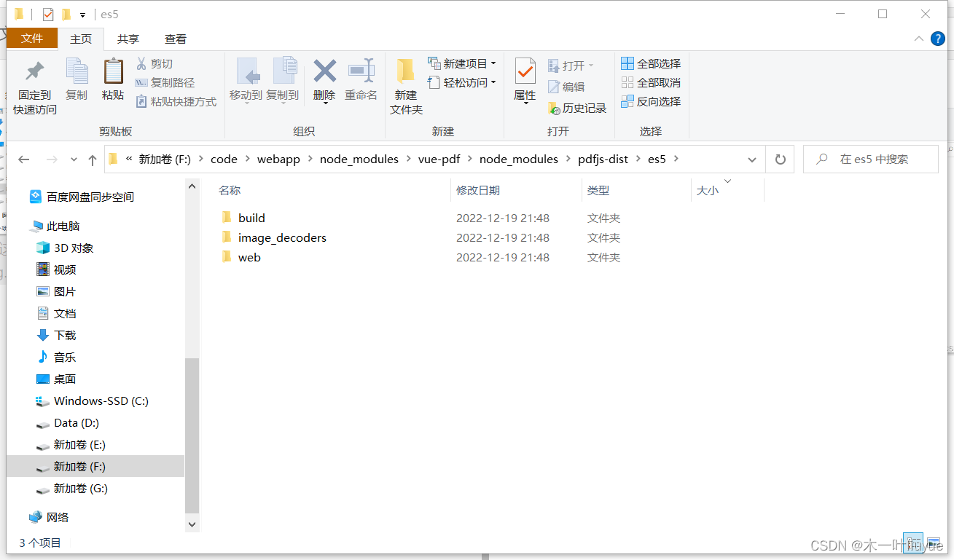Screen dimensions: 954x560
Task: Open Windows-SSD (C:) drive
Action: (x=101, y=401)
